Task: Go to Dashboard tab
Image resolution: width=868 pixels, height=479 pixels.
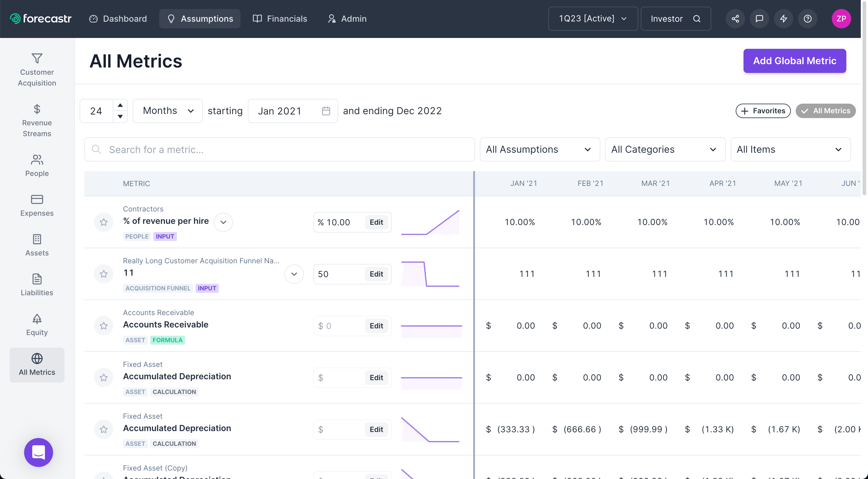Action: 118,18
